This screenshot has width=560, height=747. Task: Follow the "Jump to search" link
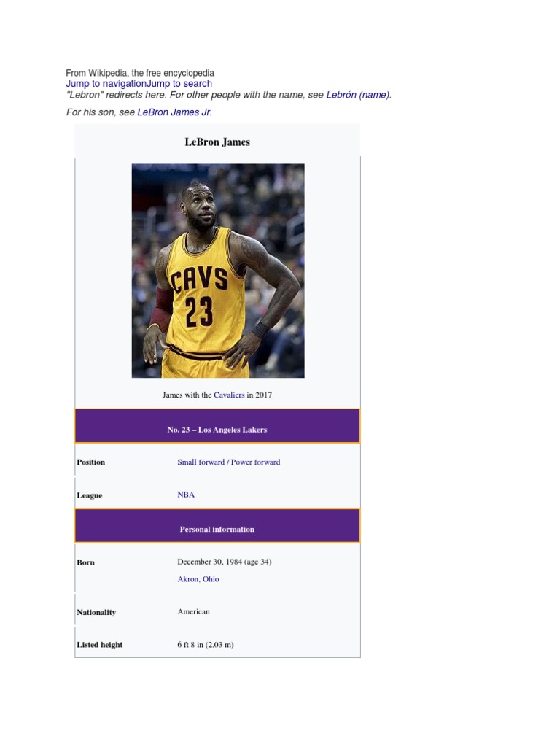click(179, 84)
